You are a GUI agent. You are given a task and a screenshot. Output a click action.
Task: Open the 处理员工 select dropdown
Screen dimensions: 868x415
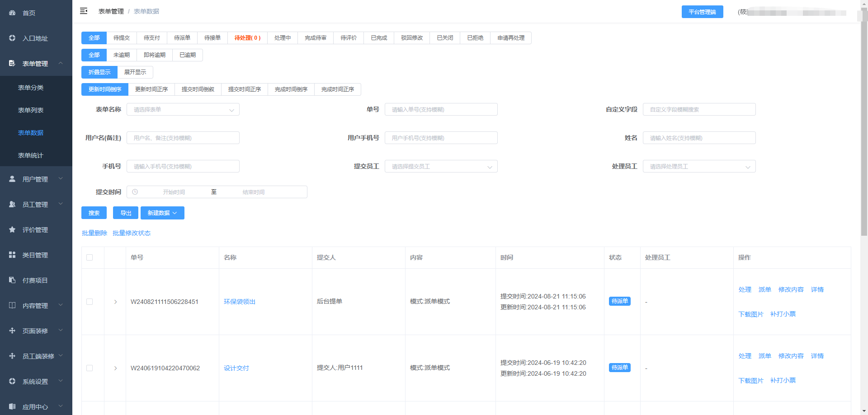699,166
